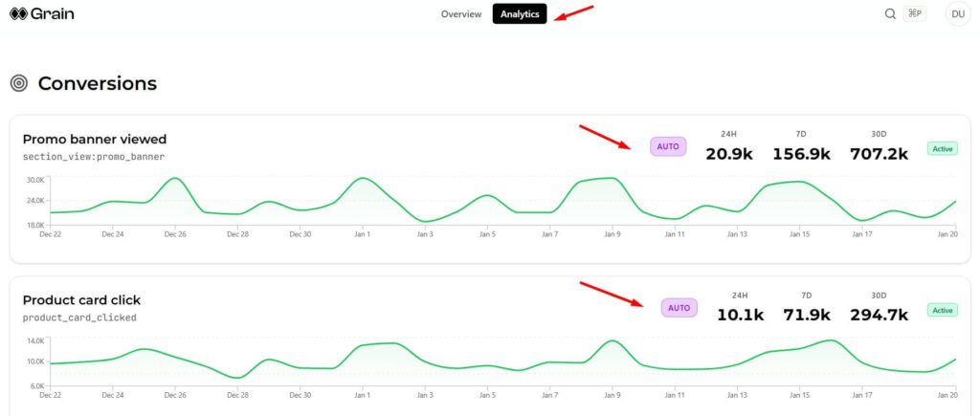The image size is (980, 416).
Task: Click AUTO badge on Product card click
Action: pos(679,308)
